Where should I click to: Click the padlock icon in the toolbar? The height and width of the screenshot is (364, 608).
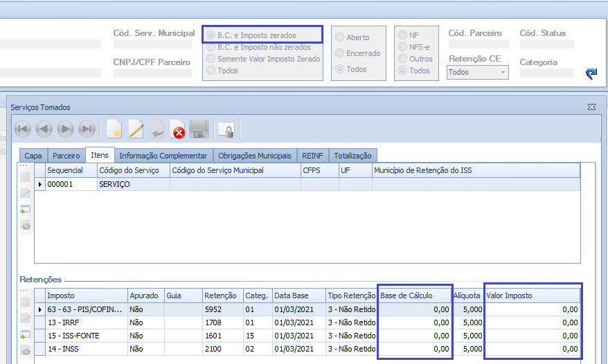(225, 129)
